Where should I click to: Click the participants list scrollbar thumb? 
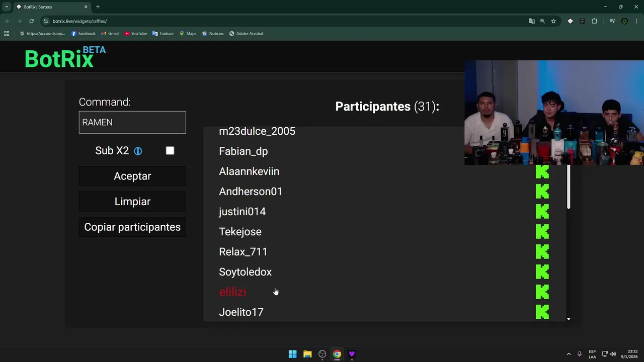pyautogui.click(x=569, y=187)
